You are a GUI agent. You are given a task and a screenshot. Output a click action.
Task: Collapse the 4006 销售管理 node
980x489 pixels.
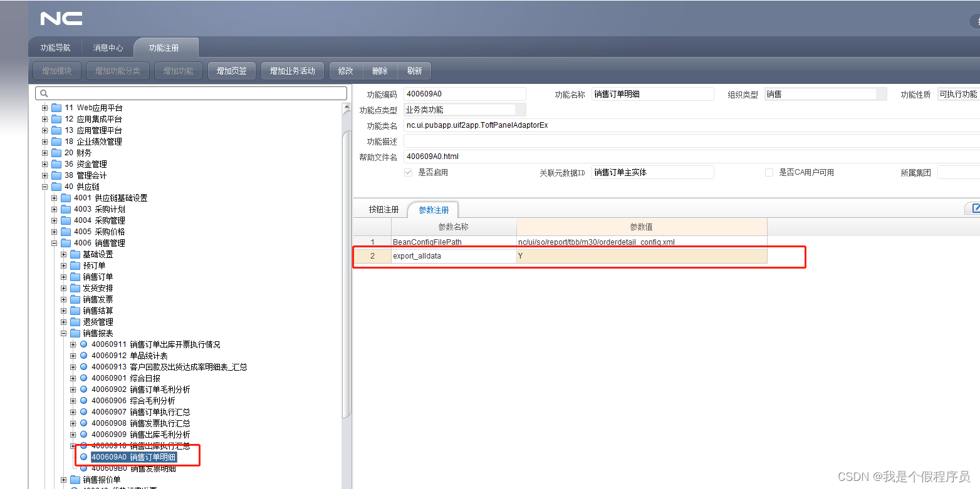coord(54,243)
